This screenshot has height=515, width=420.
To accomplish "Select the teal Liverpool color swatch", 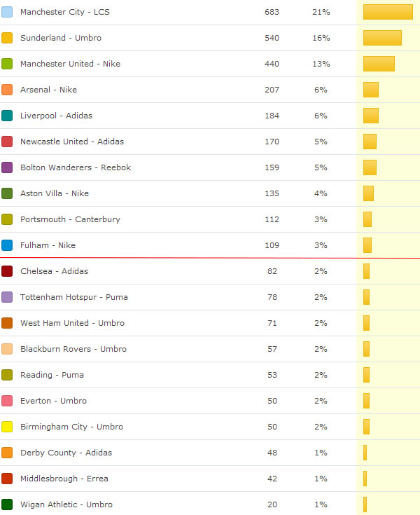I will pyautogui.click(x=7, y=116).
